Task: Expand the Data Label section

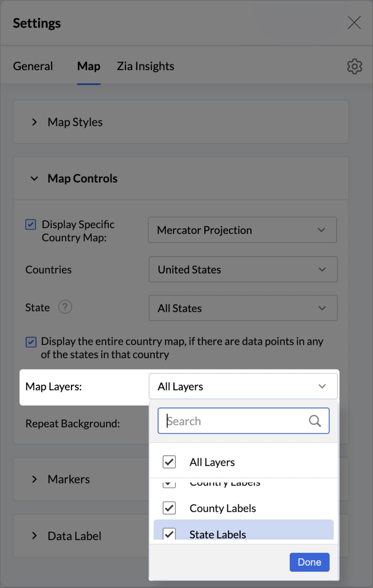Action: (x=34, y=536)
